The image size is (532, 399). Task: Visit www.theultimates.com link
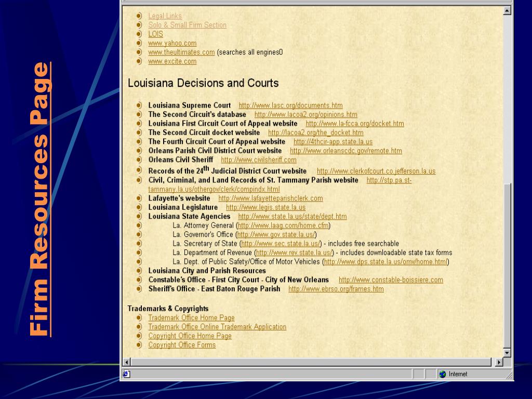(181, 52)
